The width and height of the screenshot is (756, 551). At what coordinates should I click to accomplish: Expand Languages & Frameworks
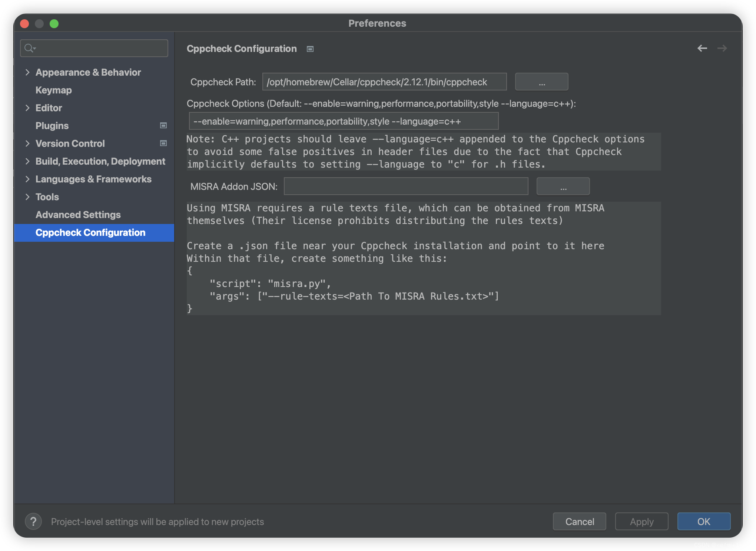point(28,179)
